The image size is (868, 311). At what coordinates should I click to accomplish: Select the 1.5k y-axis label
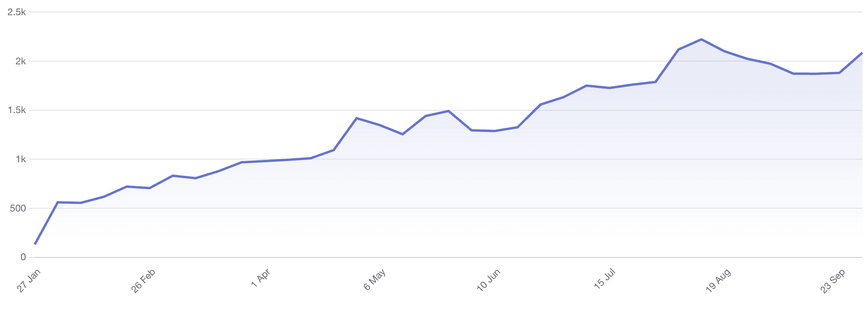(x=17, y=110)
